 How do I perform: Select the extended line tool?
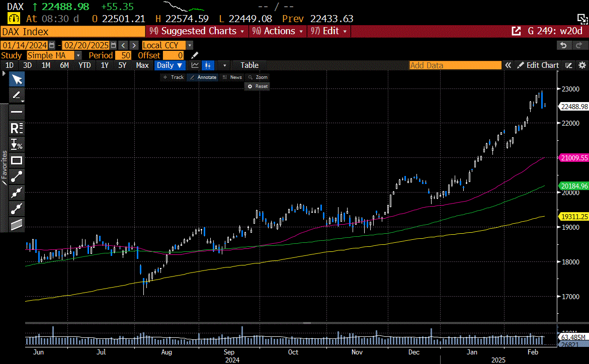17,209
